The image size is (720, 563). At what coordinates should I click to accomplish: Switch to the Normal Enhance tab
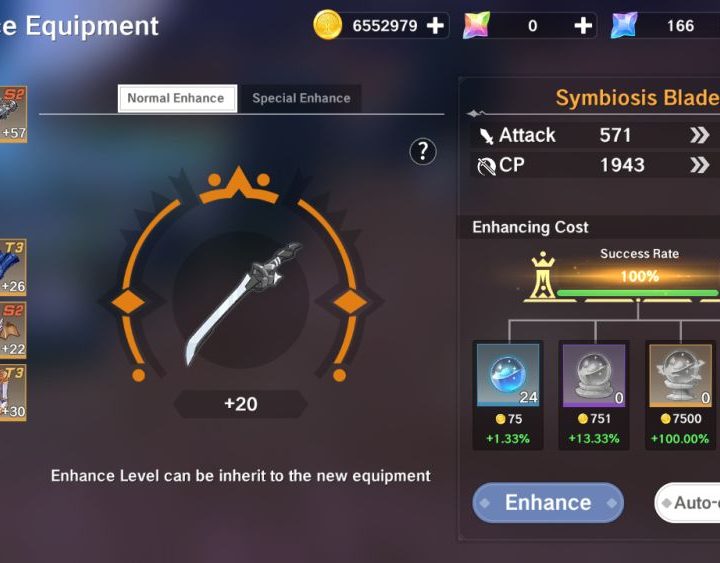tap(177, 98)
